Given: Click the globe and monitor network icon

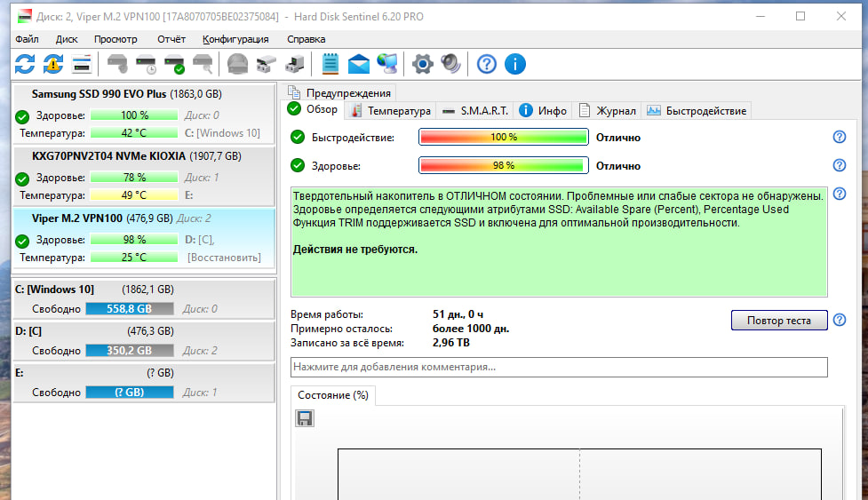Looking at the screenshot, I should coord(387,64).
